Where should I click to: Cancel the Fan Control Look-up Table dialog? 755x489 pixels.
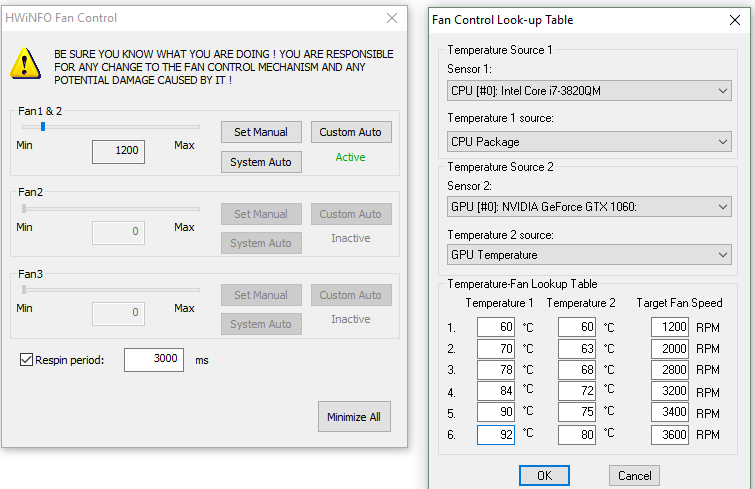click(634, 476)
